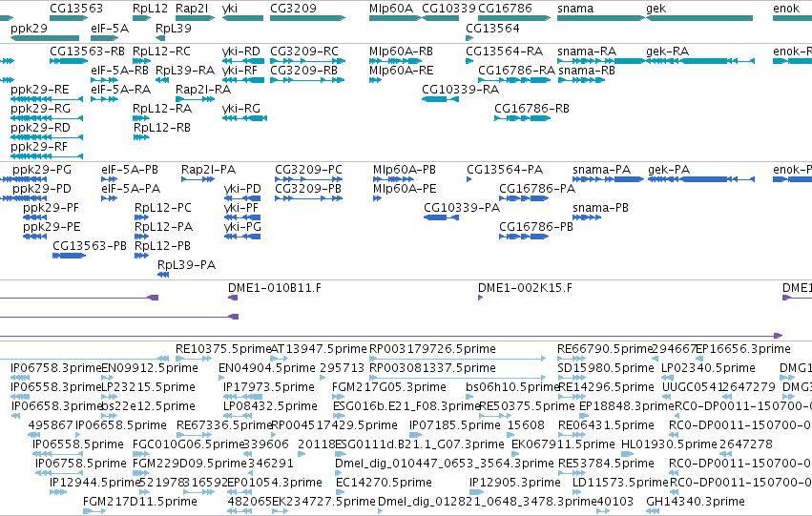Click transcript 'yki-RG'
812x516 pixels.
[x=240, y=109]
